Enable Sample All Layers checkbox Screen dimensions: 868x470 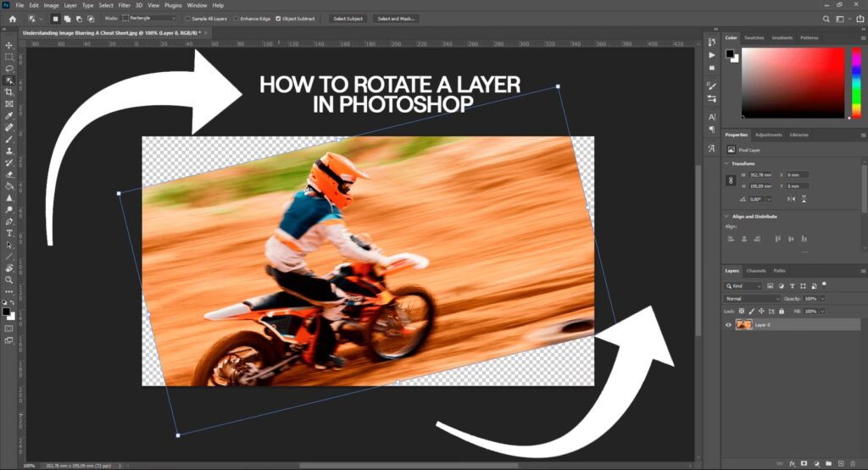coord(189,18)
